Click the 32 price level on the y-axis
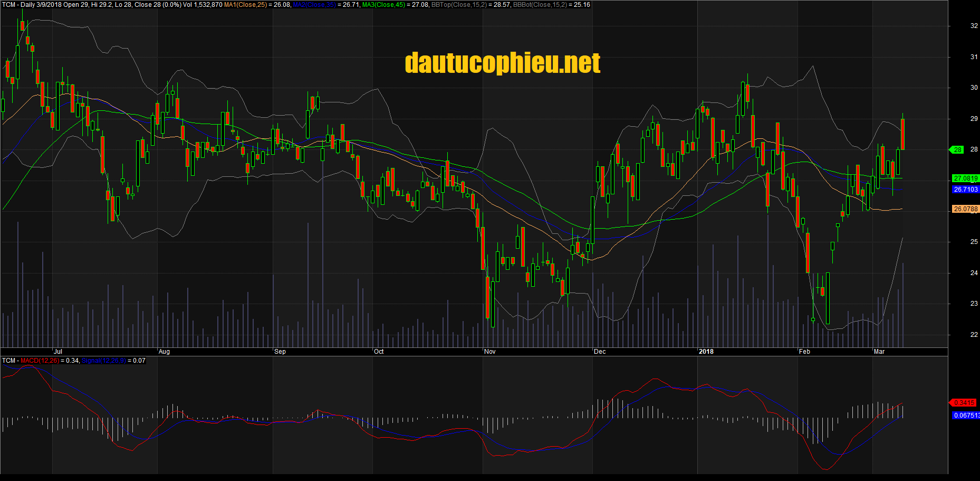The height and width of the screenshot is (481, 980). coord(974,26)
